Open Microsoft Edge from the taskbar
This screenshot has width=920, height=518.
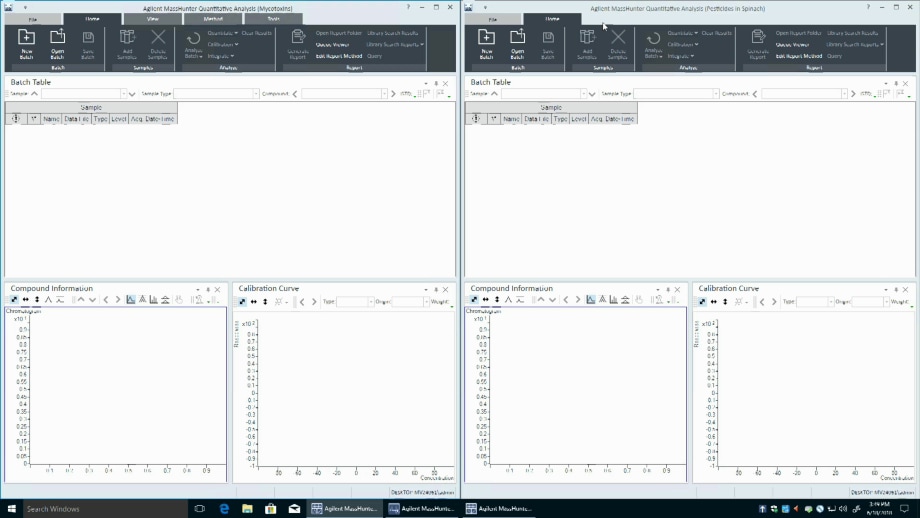(x=225, y=509)
